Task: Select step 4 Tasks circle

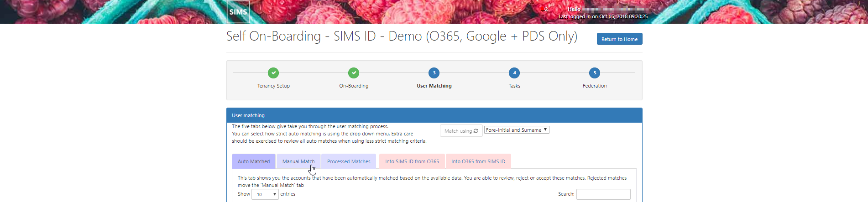Action: point(514,73)
